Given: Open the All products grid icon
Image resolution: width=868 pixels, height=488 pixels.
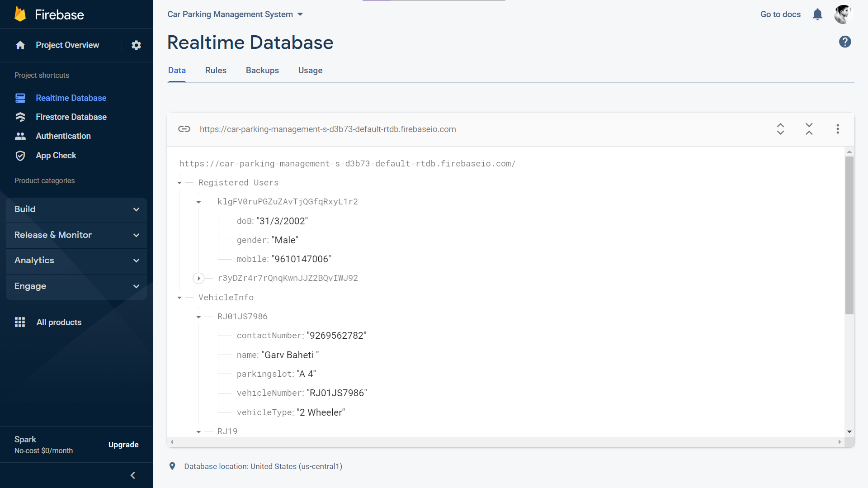Looking at the screenshot, I should pos(20,322).
